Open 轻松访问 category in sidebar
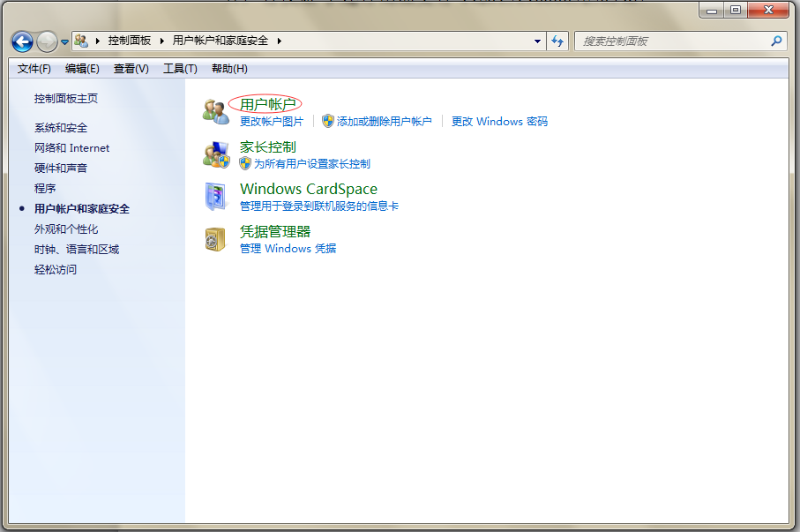Image resolution: width=800 pixels, height=532 pixels. 56,270
